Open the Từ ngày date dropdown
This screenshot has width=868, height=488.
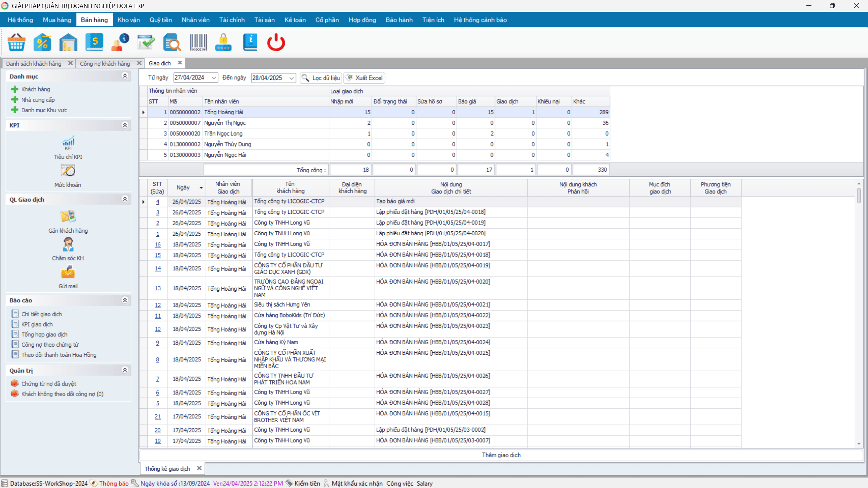[x=214, y=78]
